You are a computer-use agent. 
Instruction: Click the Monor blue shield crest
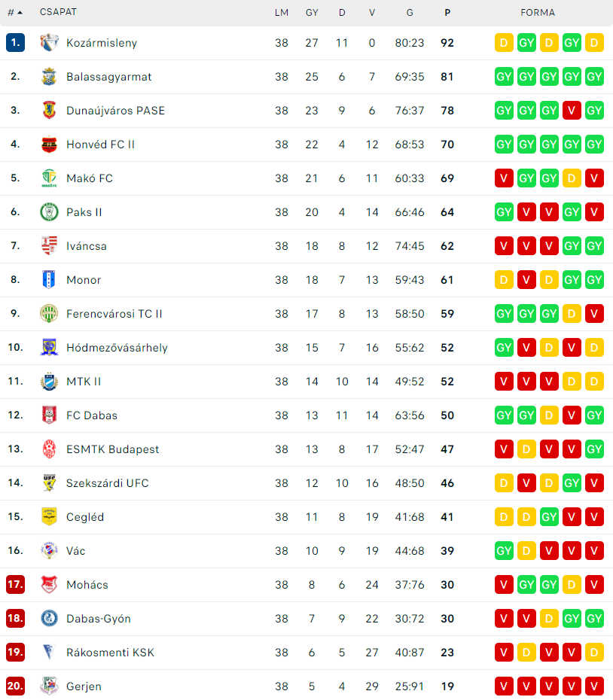coord(49,280)
